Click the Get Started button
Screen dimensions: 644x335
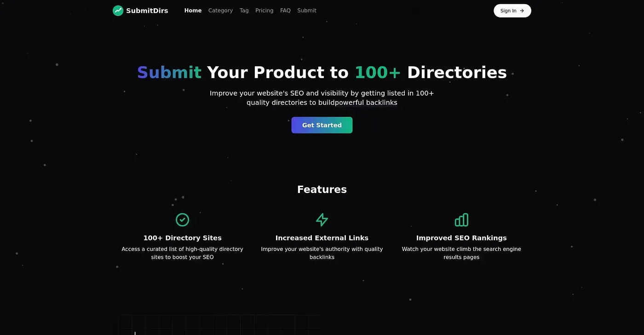[x=322, y=125]
